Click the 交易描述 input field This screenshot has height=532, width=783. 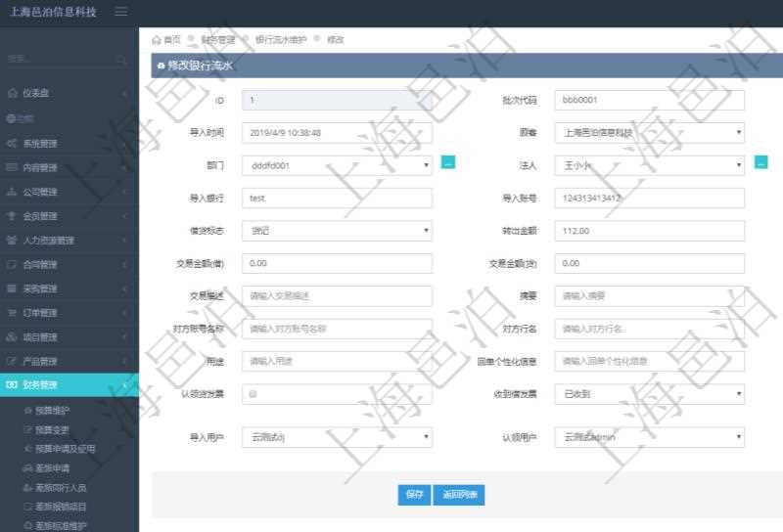[337, 296]
